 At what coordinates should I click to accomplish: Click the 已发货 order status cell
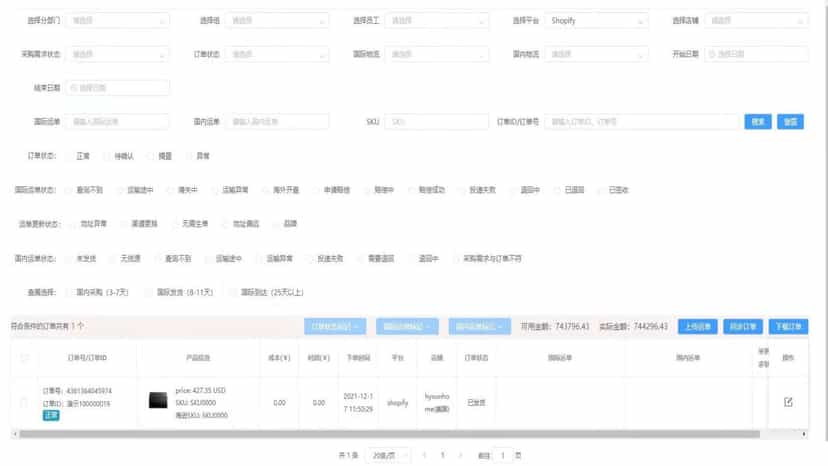tap(476, 403)
